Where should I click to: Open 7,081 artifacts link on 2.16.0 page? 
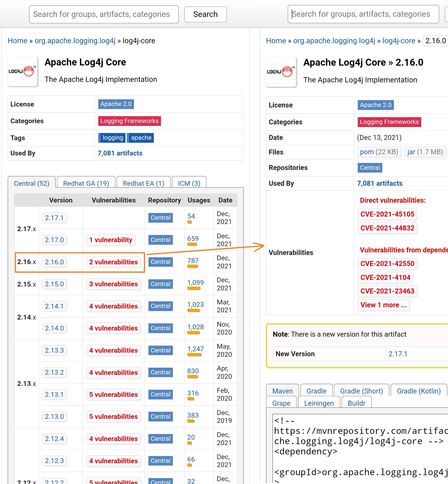tap(380, 183)
